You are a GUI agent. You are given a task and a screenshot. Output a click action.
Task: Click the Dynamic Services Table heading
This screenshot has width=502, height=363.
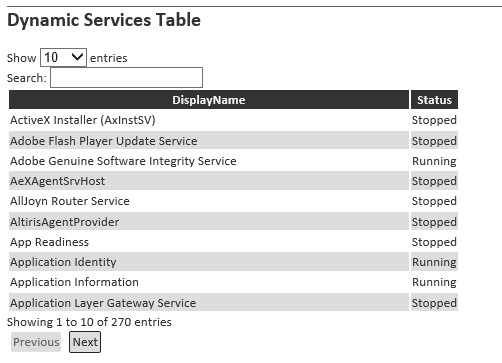coord(104,20)
